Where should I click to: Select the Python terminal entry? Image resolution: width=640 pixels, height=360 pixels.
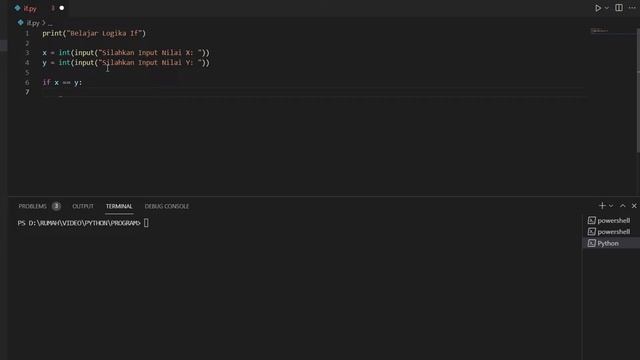pyautogui.click(x=611, y=243)
